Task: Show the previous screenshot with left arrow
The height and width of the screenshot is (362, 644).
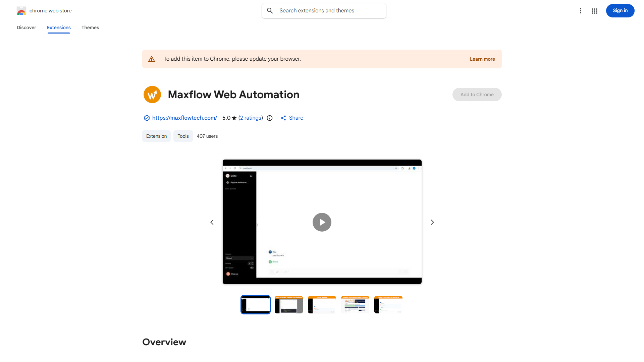Action: (x=212, y=222)
